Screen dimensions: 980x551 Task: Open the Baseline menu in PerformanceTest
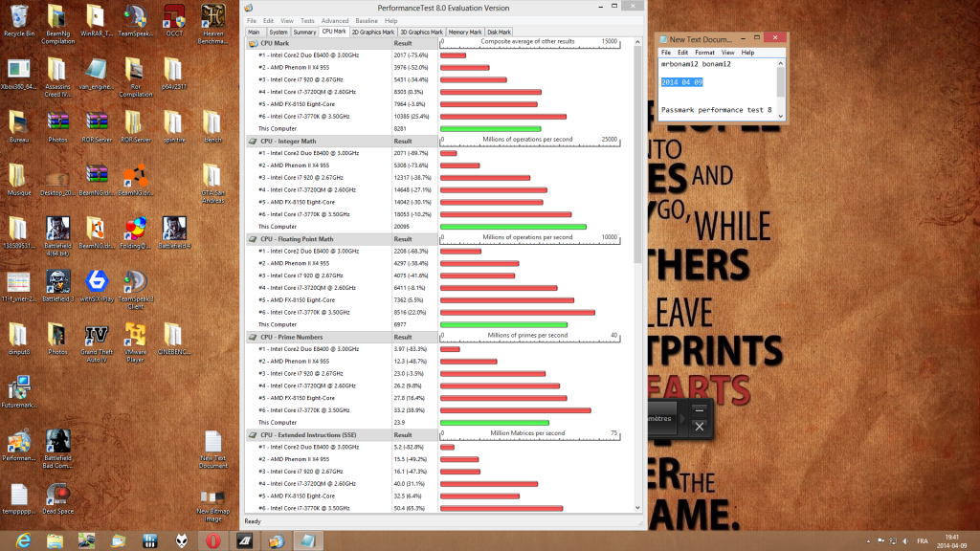pyautogui.click(x=367, y=21)
